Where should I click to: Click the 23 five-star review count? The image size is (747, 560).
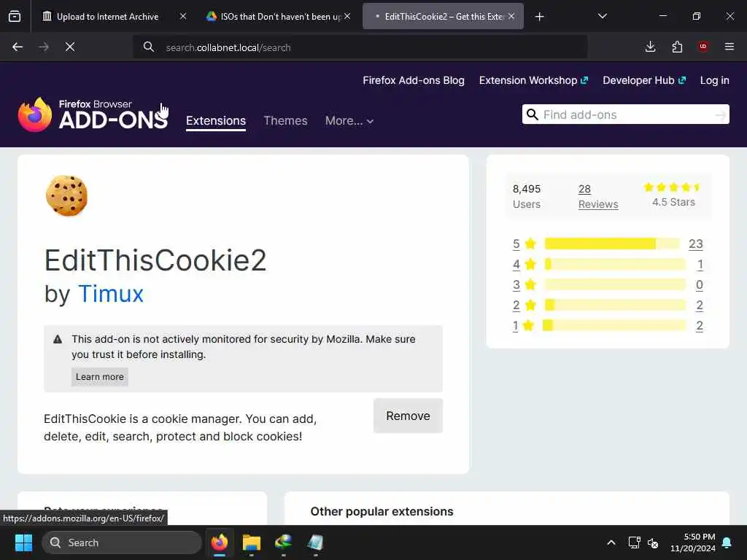(695, 244)
